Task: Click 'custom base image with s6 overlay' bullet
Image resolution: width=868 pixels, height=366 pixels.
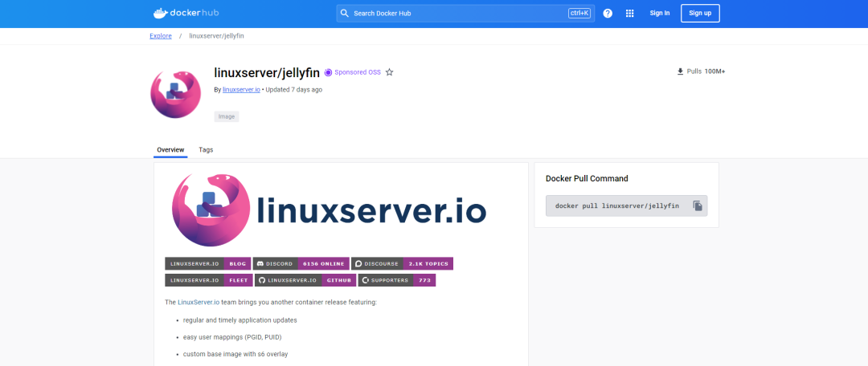Action: point(235,354)
